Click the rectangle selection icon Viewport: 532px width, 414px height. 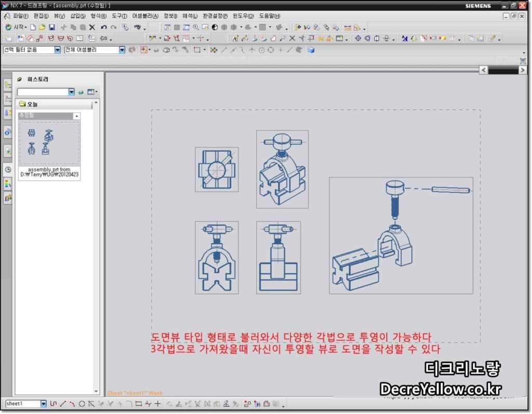tap(197, 50)
